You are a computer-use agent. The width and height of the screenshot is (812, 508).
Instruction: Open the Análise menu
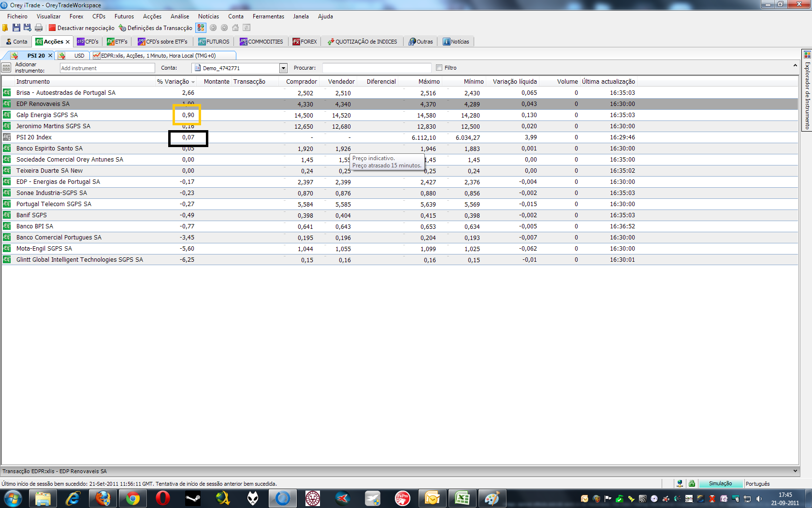(180, 16)
